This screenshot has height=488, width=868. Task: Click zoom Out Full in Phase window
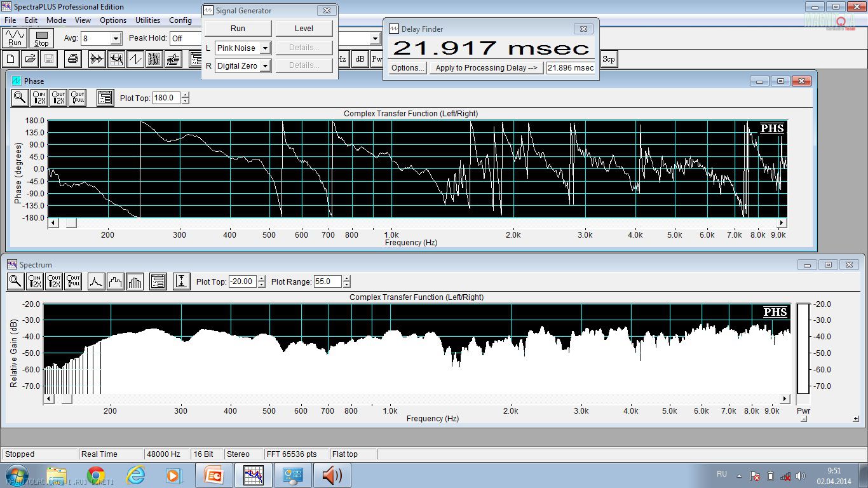point(77,98)
